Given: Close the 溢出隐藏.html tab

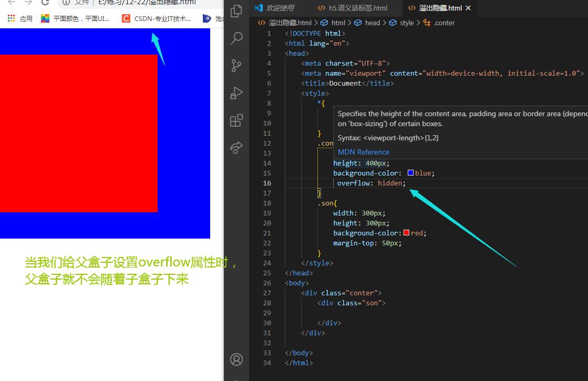Looking at the screenshot, I should tap(468, 8).
